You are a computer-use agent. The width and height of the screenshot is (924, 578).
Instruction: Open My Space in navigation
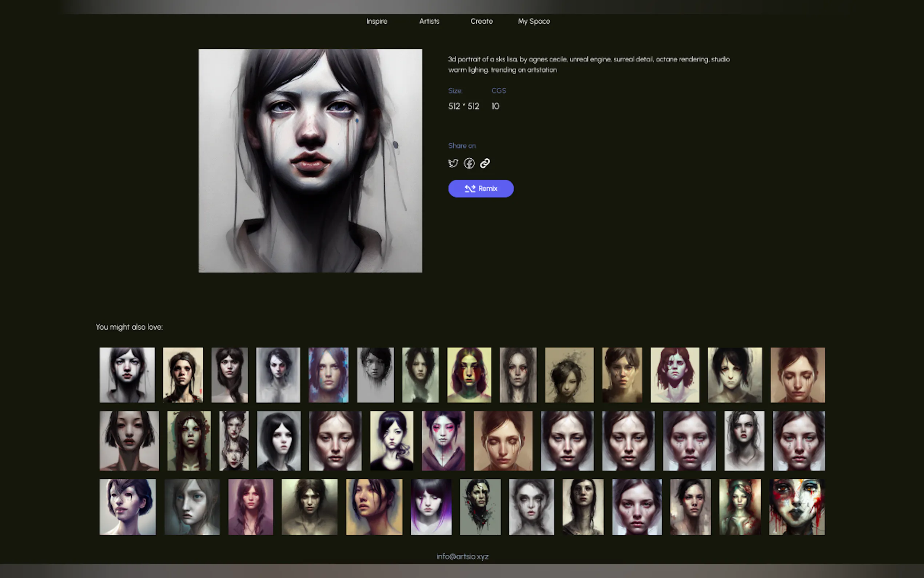tap(534, 21)
